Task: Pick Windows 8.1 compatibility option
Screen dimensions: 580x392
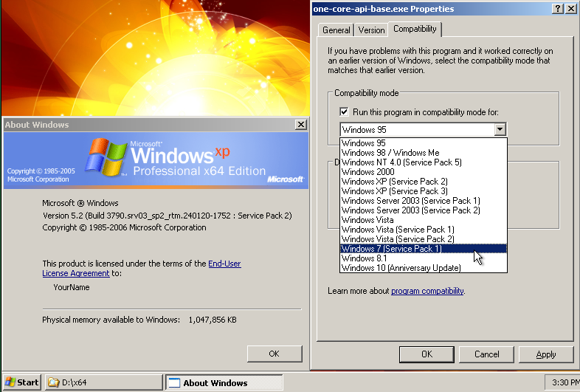Action: click(x=423, y=258)
